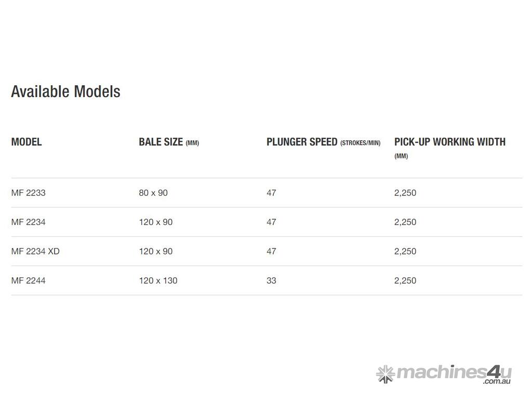
Task: Click the 120 x 130 bale size
Action: (158, 281)
